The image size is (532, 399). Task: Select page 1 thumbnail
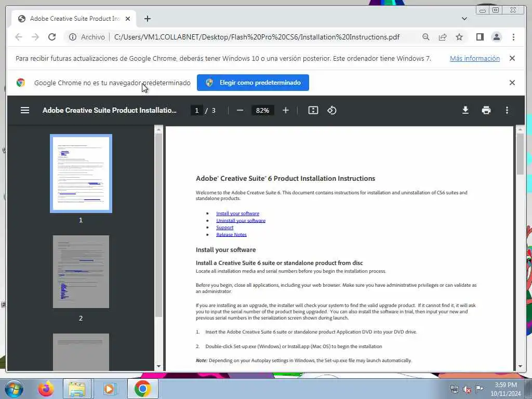(x=81, y=174)
